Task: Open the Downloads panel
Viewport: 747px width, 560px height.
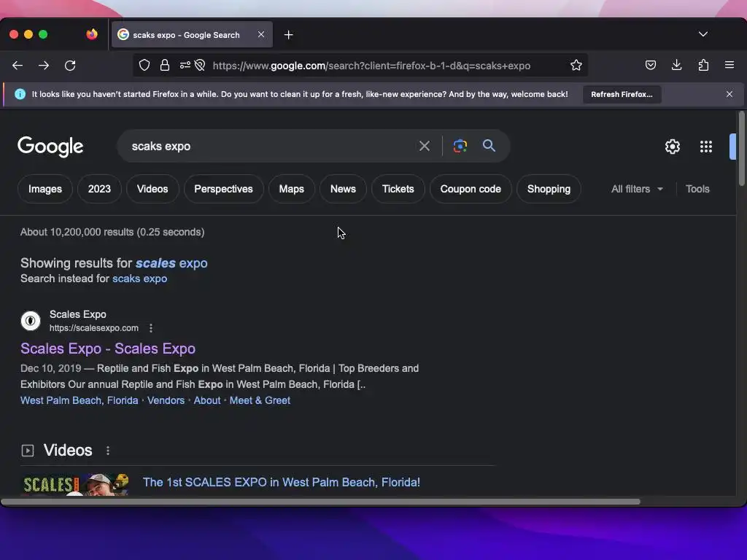Action: point(676,65)
